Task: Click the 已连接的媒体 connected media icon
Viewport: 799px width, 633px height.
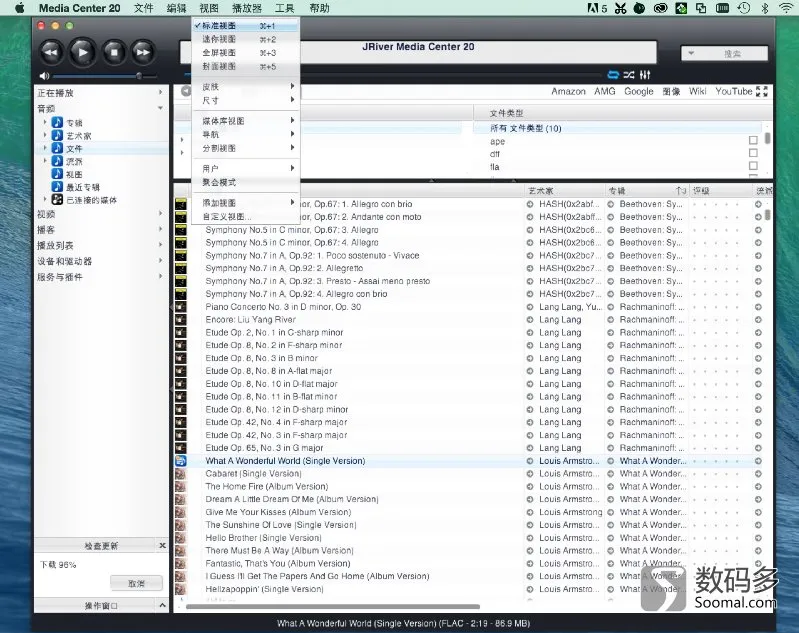Action: point(58,199)
